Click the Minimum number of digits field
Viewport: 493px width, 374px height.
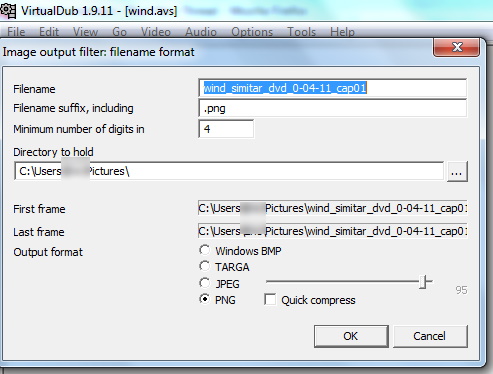click(x=226, y=129)
